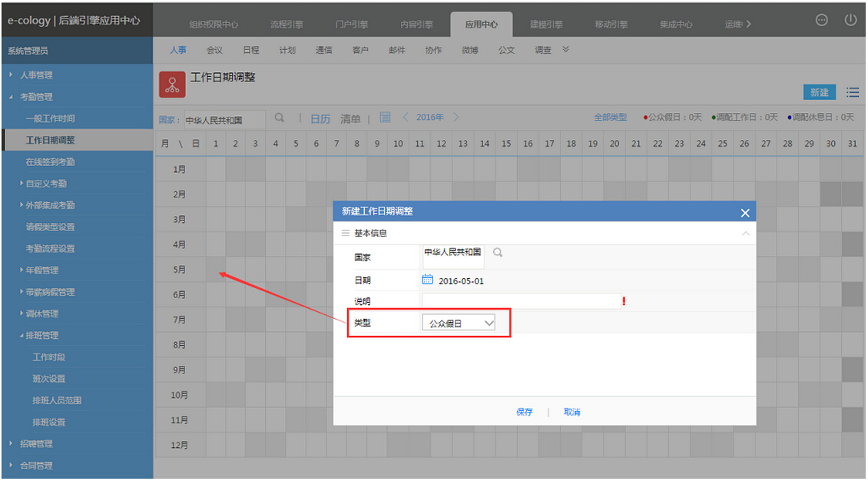Click the previous year arrow before 2016年
Image resolution: width=868 pixels, height=481 pixels.
point(406,118)
